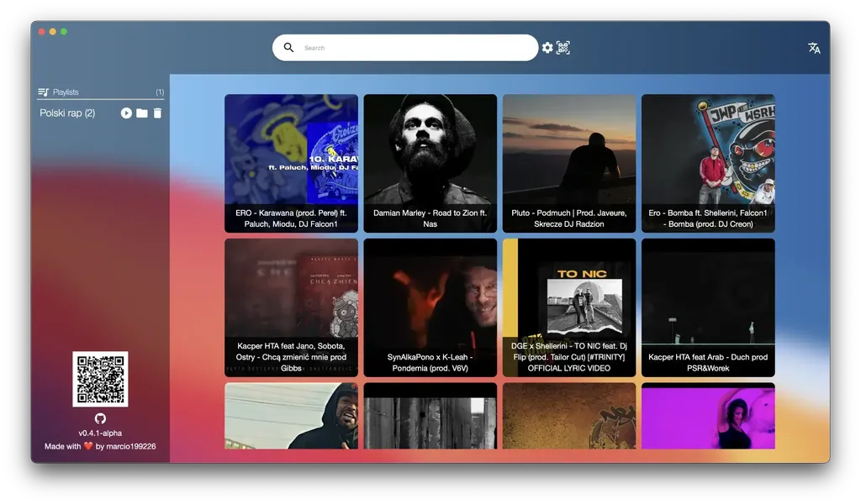The height and width of the screenshot is (504, 861).
Task: Select the Polski rap (2) playlist name
Action: [x=67, y=113]
